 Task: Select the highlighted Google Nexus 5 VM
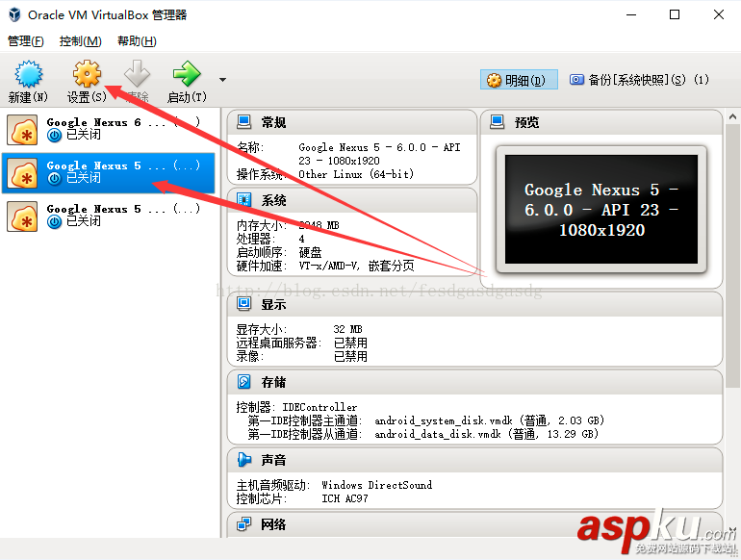coord(108,173)
